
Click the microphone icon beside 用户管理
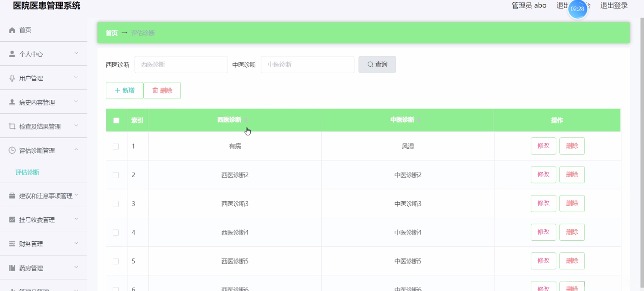coord(11,77)
